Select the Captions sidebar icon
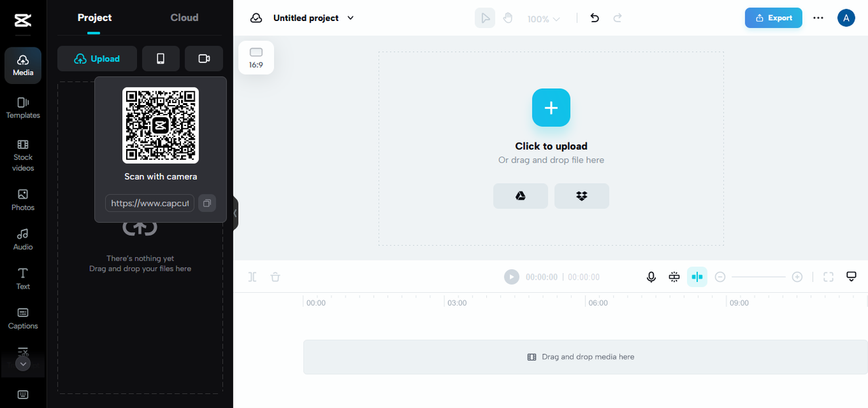Screen dimensions: 868x408 click(x=23, y=318)
